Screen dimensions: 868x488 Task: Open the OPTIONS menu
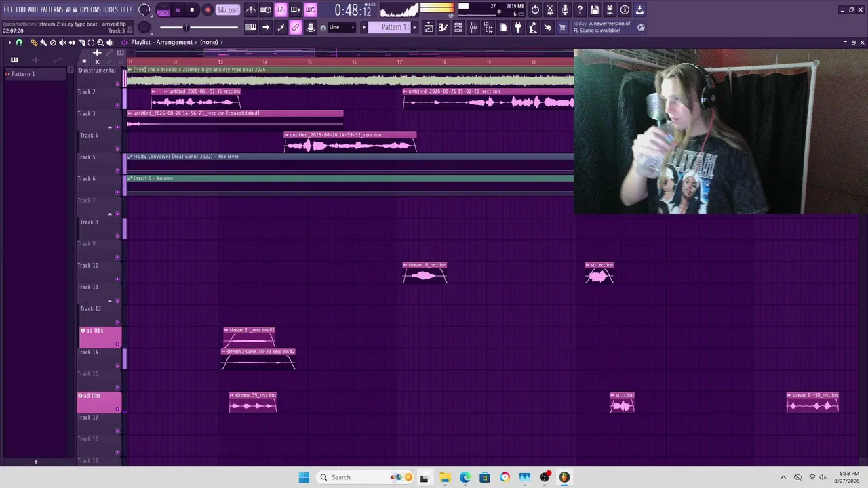(x=90, y=9)
